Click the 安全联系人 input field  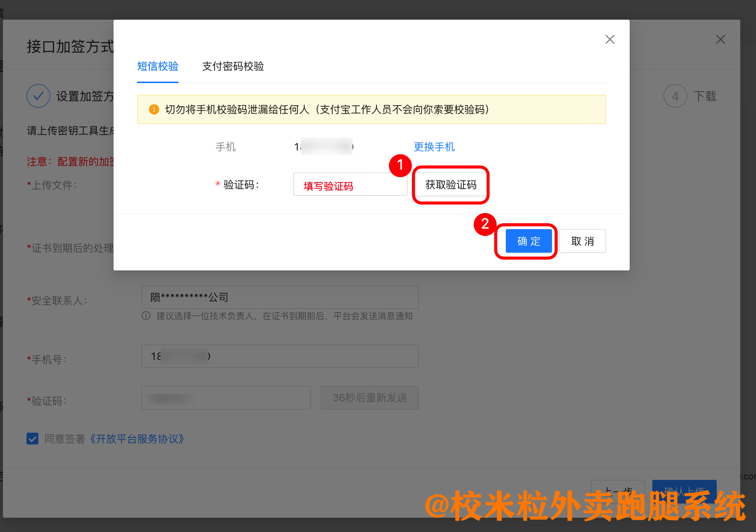pos(280,297)
